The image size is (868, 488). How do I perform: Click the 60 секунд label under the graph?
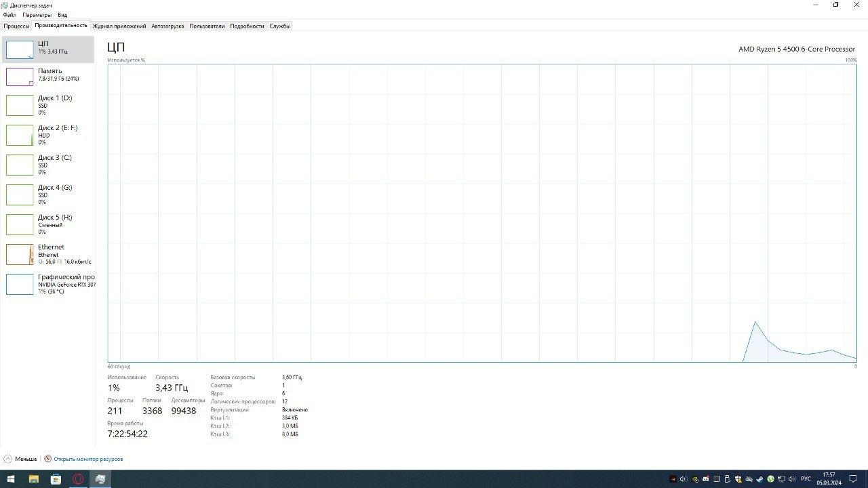coord(119,366)
